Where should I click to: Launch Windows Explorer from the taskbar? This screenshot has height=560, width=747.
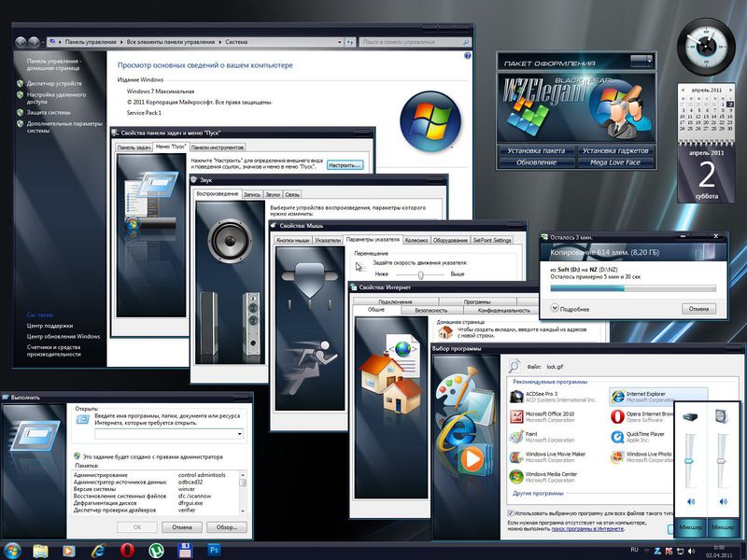pyautogui.click(x=40, y=551)
